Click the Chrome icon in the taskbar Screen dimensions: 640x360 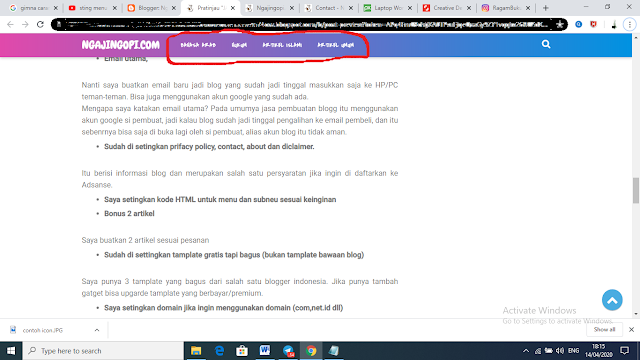coord(311,351)
